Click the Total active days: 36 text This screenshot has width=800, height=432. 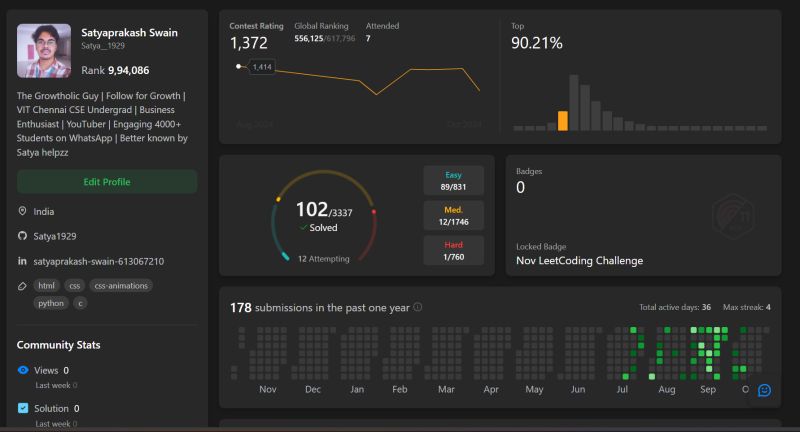click(x=675, y=307)
